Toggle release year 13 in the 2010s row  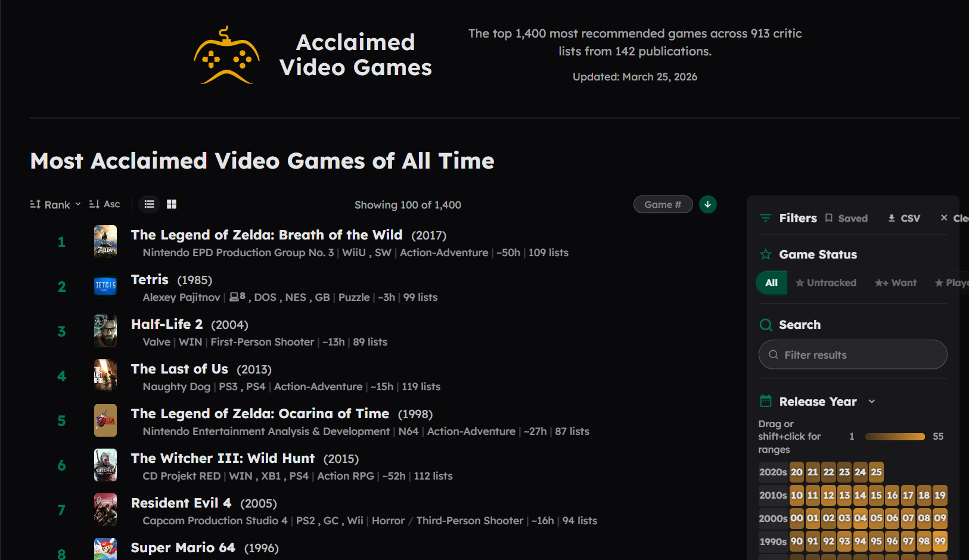click(844, 495)
